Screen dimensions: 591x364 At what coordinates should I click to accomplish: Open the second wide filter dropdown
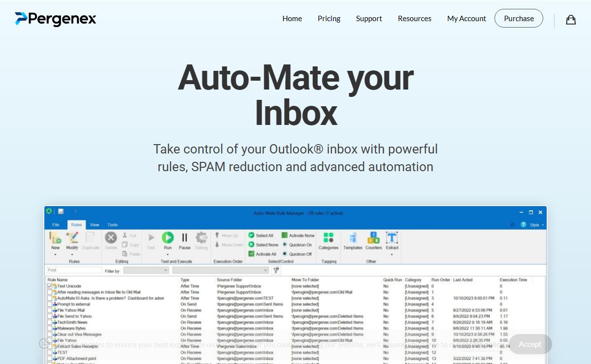coord(221,270)
